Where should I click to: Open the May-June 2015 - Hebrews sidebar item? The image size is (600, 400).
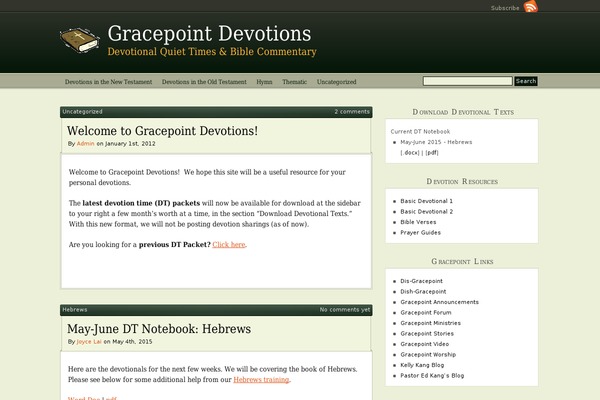coord(436,142)
